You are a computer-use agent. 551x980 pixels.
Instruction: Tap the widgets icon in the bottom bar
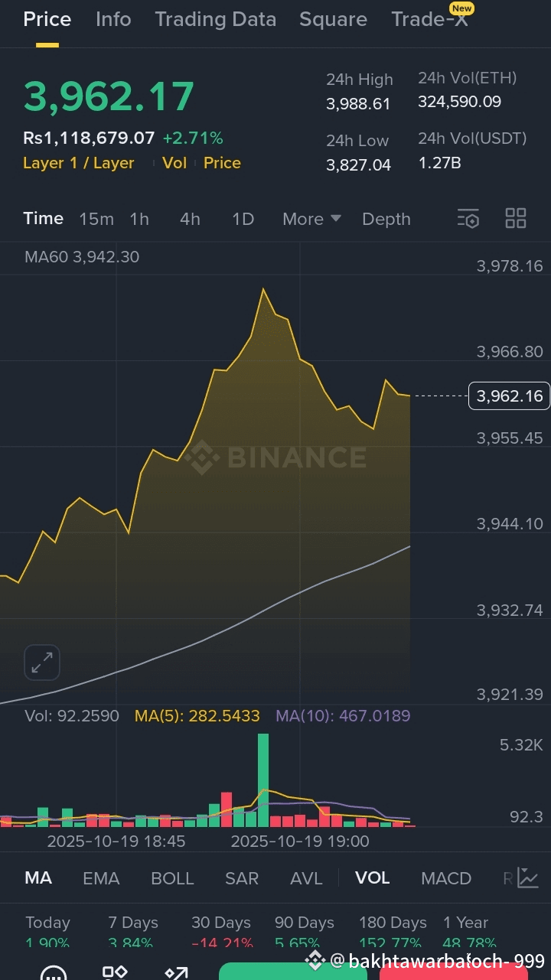115,973
